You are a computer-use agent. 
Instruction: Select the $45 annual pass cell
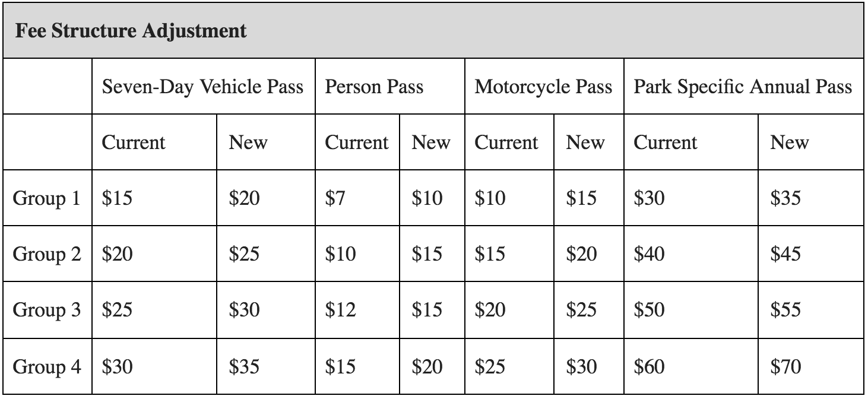pyautogui.click(x=785, y=254)
